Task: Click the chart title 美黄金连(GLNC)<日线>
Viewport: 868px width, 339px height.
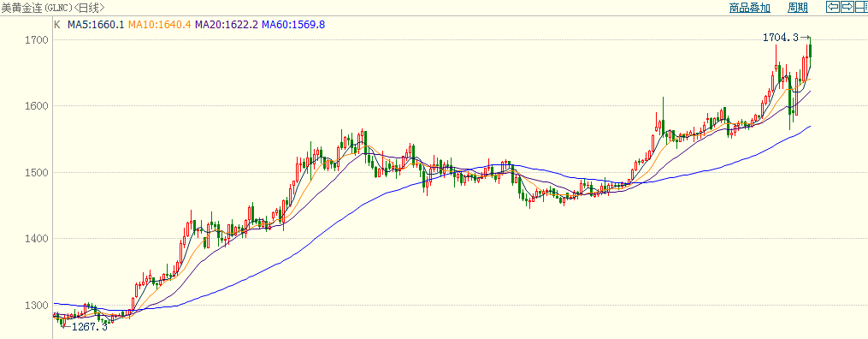Action: tap(53, 7)
